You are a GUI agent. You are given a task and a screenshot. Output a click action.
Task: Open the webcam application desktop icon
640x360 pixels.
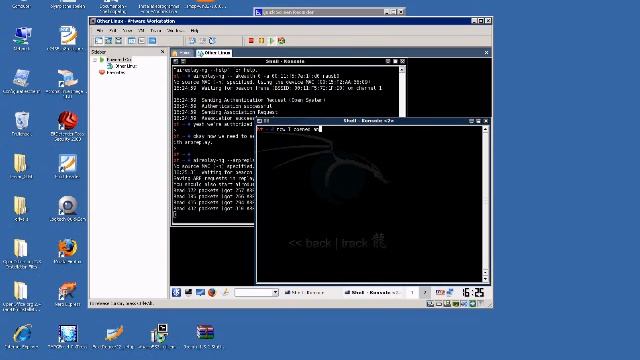click(67, 209)
